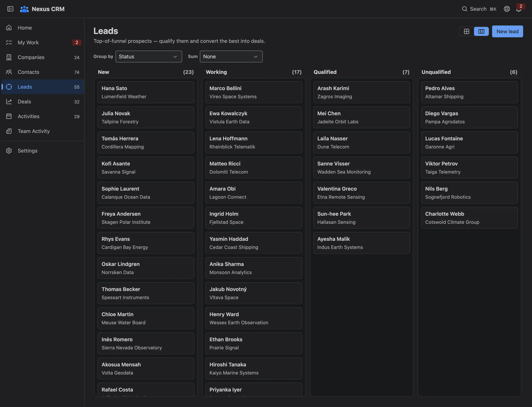Open Ayesha Malik lead card
The image size is (532, 407).
pyautogui.click(x=362, y=243)
